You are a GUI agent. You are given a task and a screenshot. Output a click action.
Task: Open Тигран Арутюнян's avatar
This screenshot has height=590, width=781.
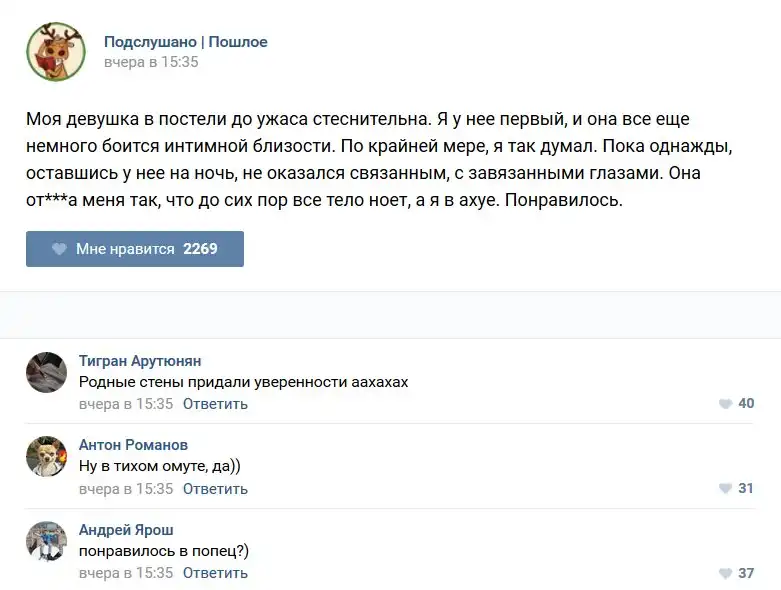46,372
